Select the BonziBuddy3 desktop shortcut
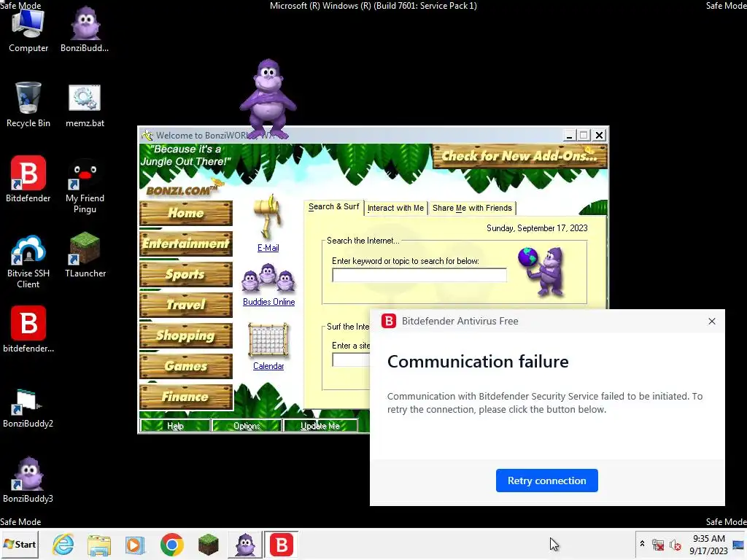747x560 pixels. [28, 480]
